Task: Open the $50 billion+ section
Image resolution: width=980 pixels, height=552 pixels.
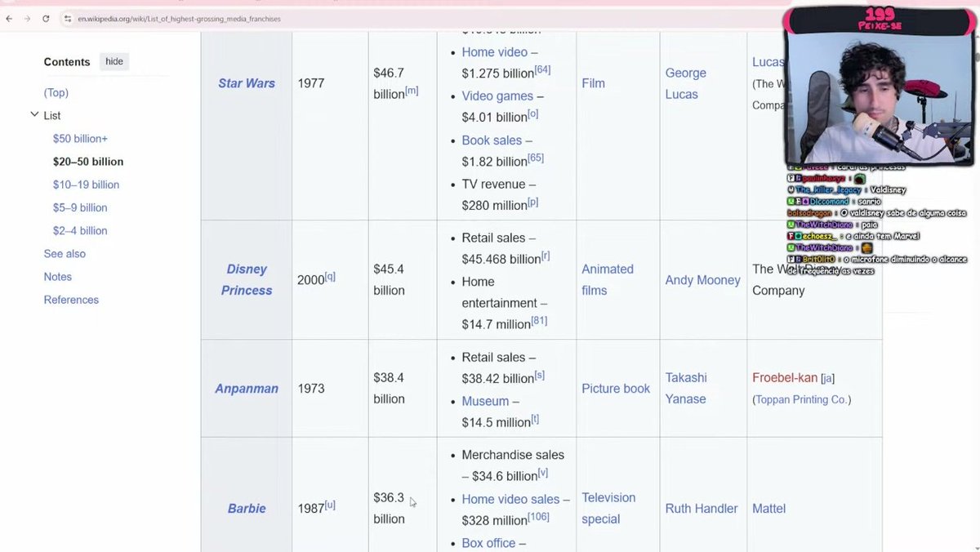Action: tap(80, 139)
